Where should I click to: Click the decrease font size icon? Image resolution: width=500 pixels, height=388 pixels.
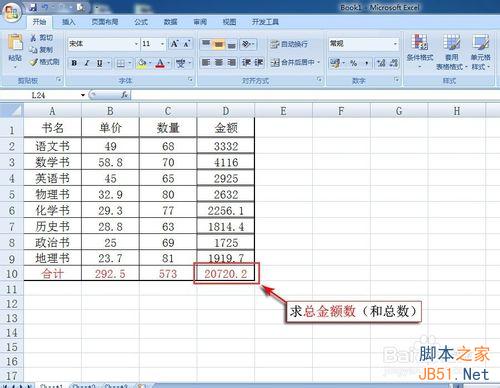coord(186,44)
